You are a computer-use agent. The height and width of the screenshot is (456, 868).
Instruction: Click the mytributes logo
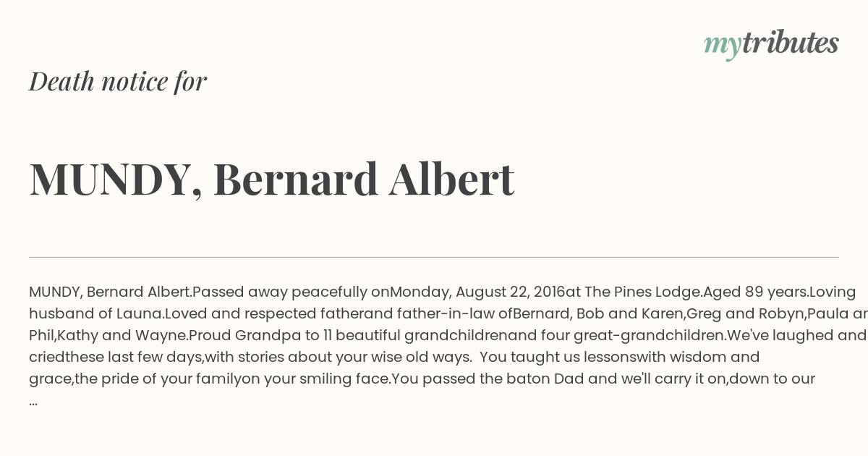click(x=771, y=45)
